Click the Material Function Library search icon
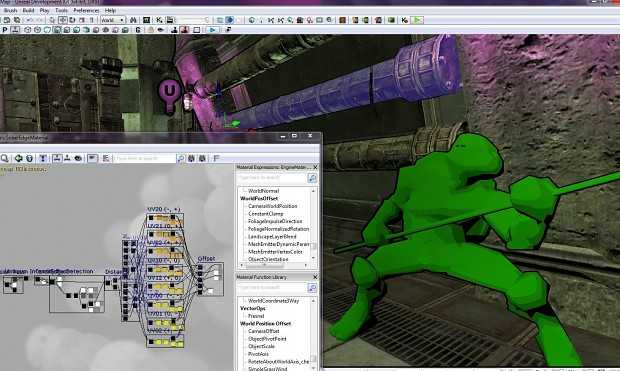Viewport: 620px width, 371px height. pyautogui.click(x=312, y=288)
